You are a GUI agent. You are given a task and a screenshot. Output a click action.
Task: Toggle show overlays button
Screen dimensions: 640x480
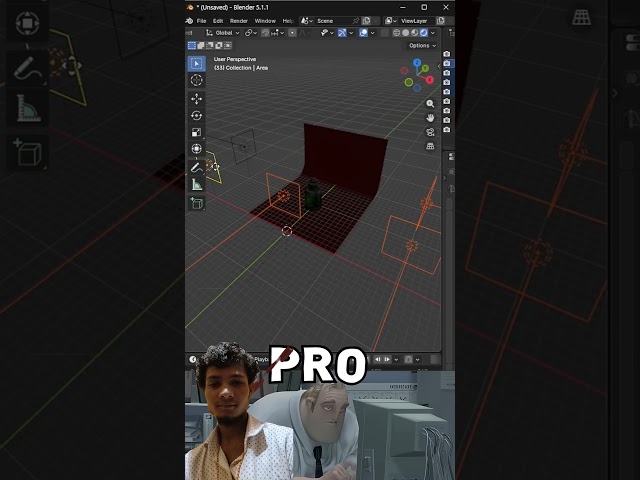(363, 33)
